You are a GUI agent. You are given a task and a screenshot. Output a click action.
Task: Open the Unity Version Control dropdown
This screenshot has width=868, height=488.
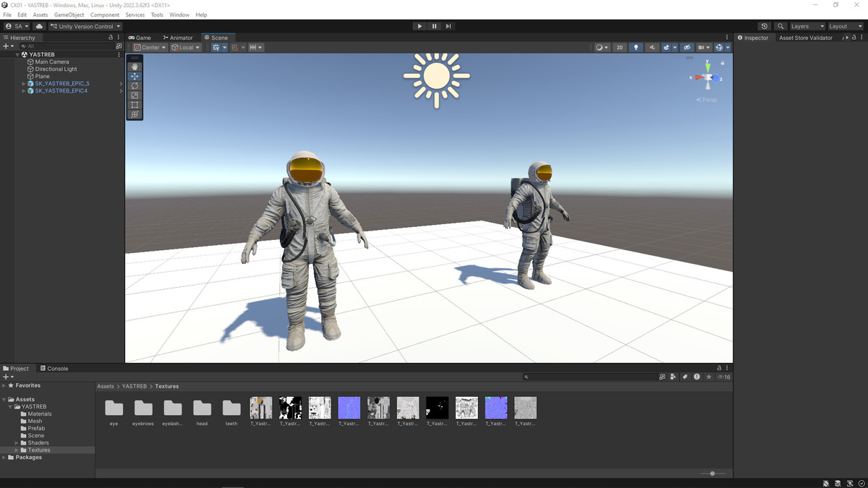coord(85,26)
